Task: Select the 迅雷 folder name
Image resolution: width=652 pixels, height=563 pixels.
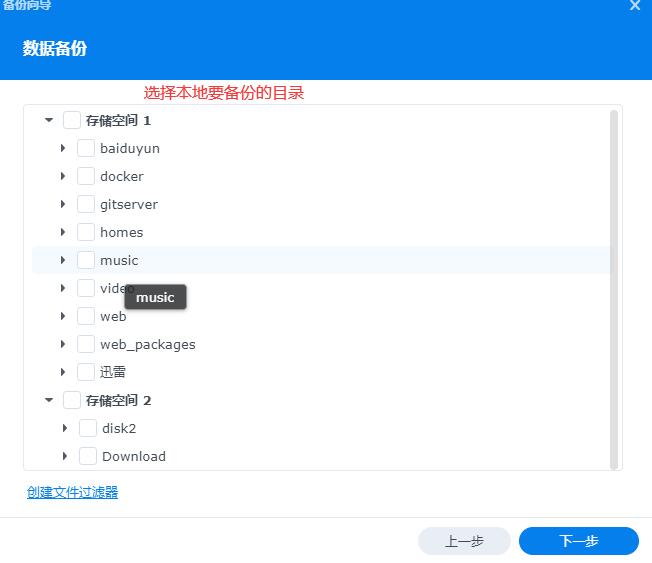Action: 113,372
